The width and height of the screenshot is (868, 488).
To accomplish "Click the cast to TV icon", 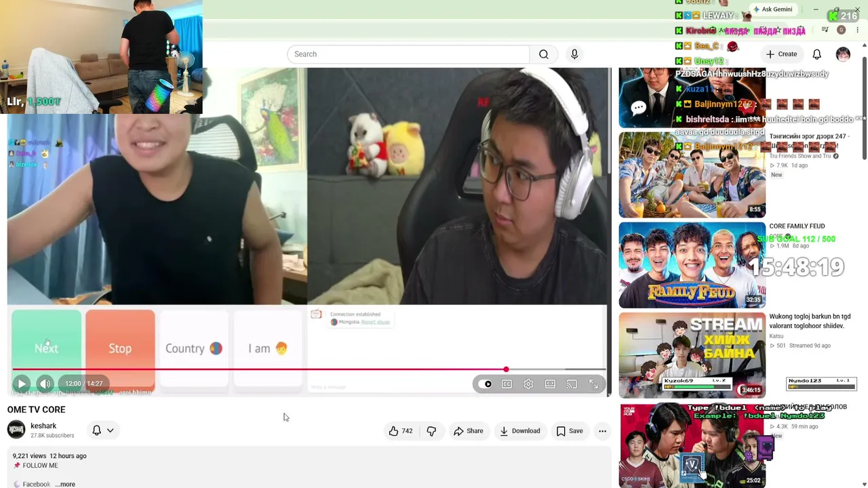I will [x=572, y=384].
